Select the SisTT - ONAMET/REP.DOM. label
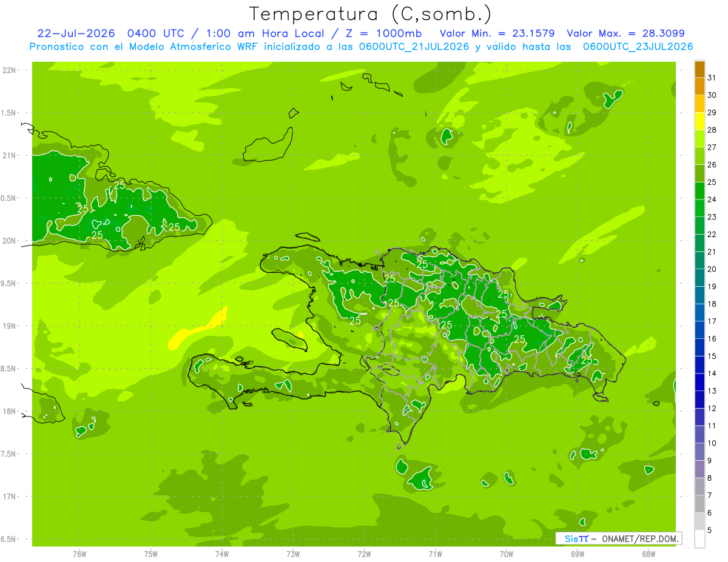This screenshot has height=562, width=728. point(618,538)
